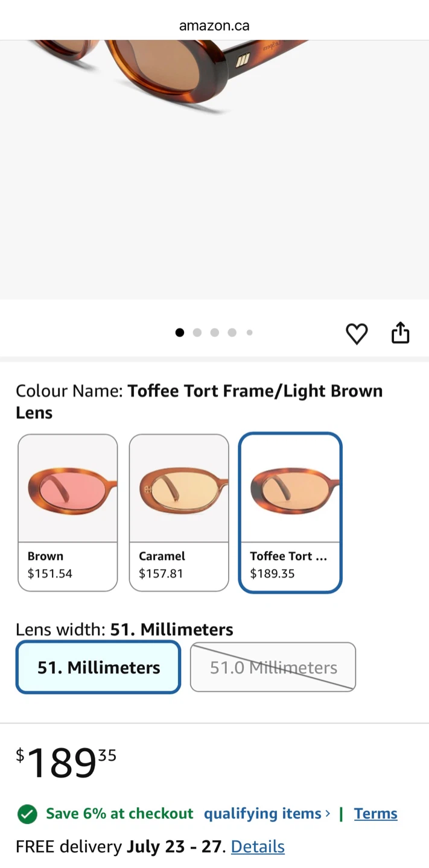Pick the 51. Millimeters lens width

pos(98,667)
